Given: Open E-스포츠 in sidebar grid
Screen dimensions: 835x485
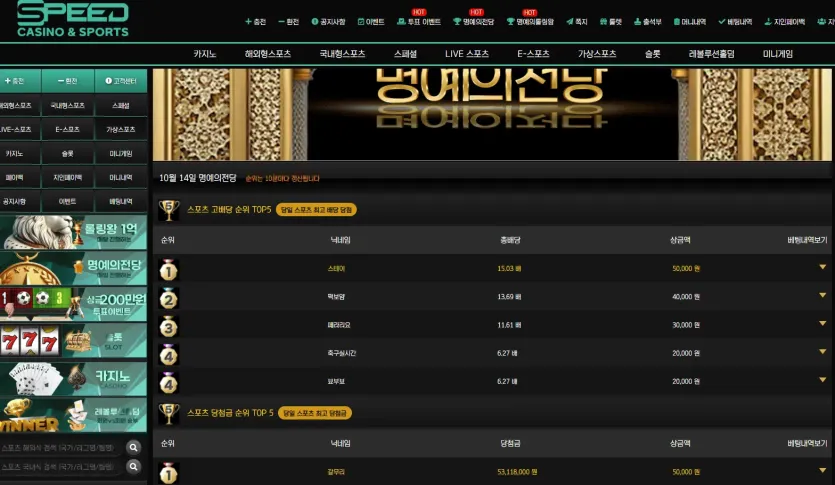Looking at the screenshot, I should point(68,129).
